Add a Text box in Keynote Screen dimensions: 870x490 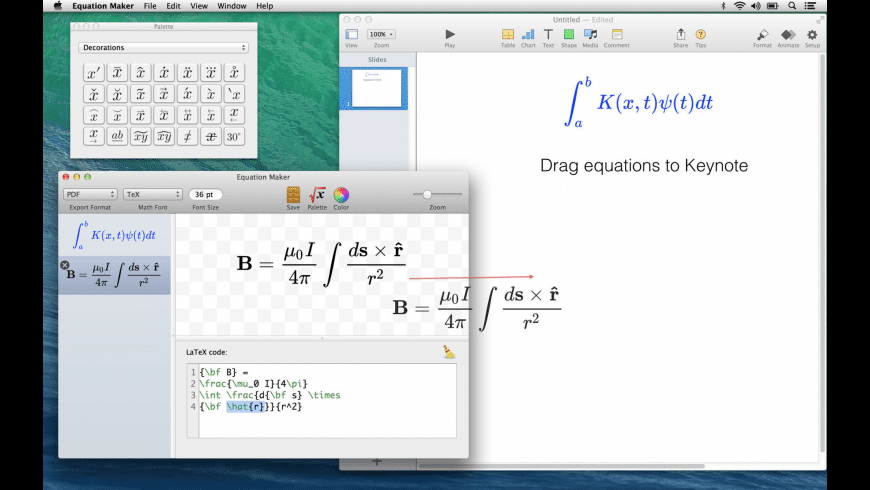[548, 34]
